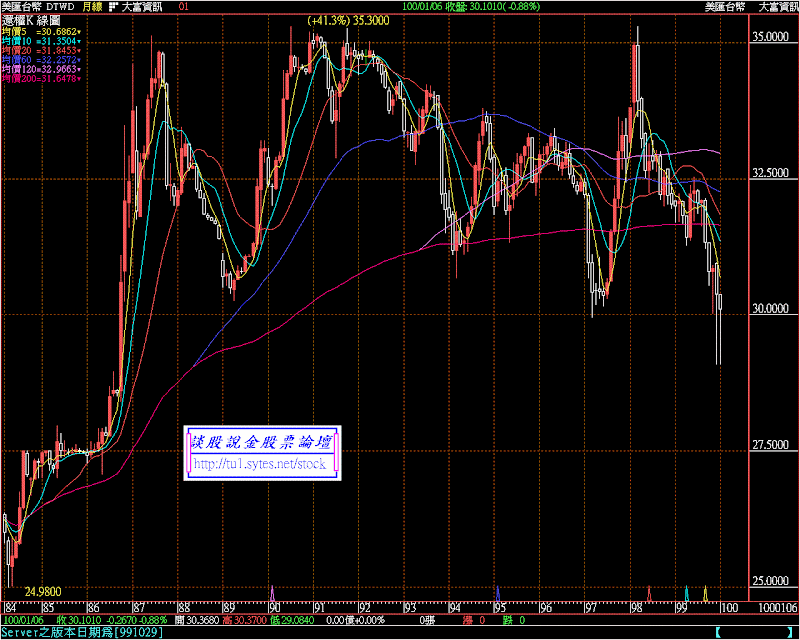This screenshot has height=640, width=800.
Task: Open the 均價200 moving average dropdown arrow
Action: coord(79,79)
